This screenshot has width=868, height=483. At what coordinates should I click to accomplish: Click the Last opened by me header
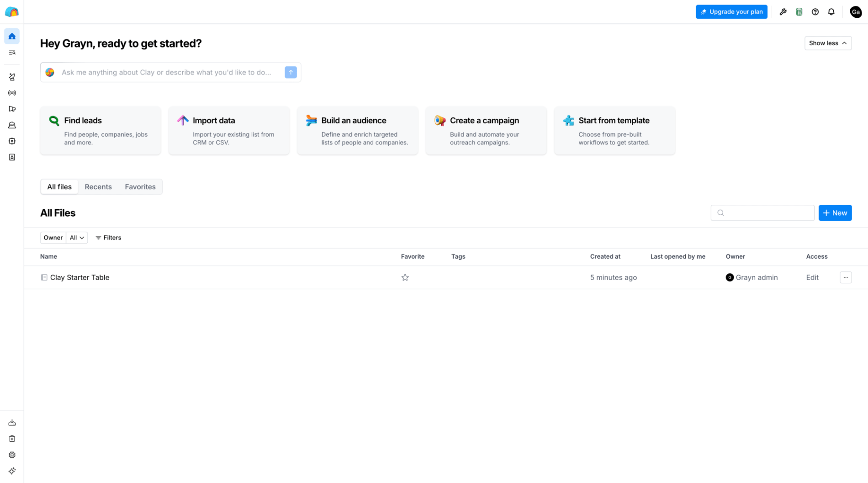[677, 256]
